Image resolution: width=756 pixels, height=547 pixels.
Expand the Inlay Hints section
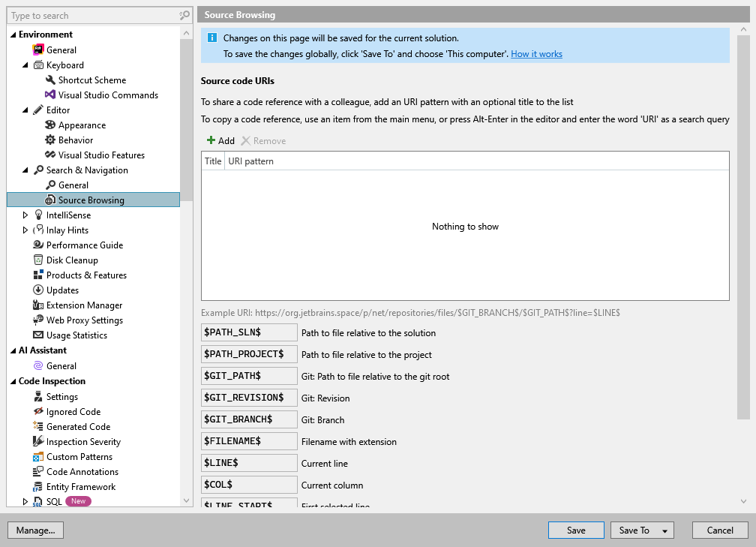[x=25, y=230]
